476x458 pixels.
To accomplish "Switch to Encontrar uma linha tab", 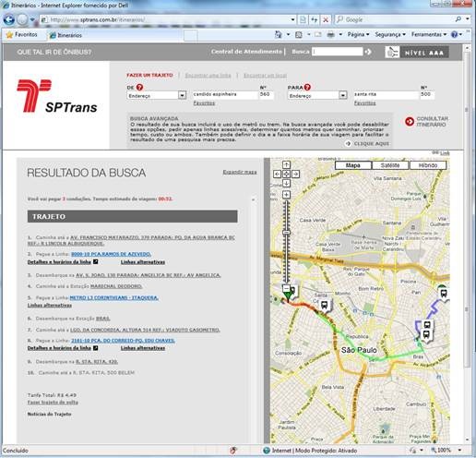I will 208,76.
